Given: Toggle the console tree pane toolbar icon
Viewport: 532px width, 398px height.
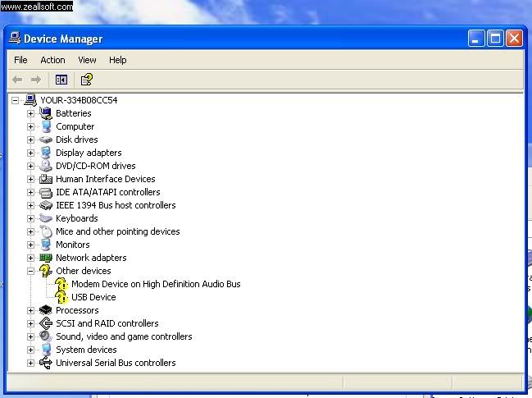Looking at the screenshot, I should click(61, 80).
